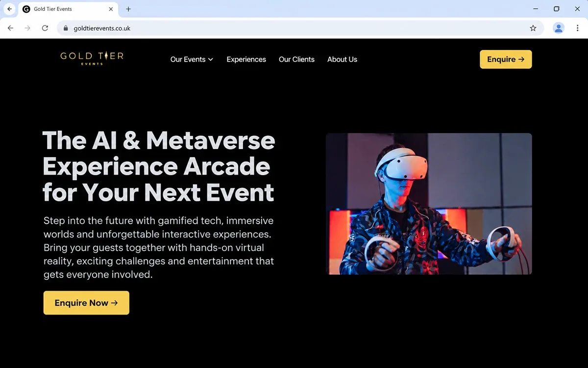588x368 pixels.
Task: Click the VR headset hero image
Action: click(429, 204)
